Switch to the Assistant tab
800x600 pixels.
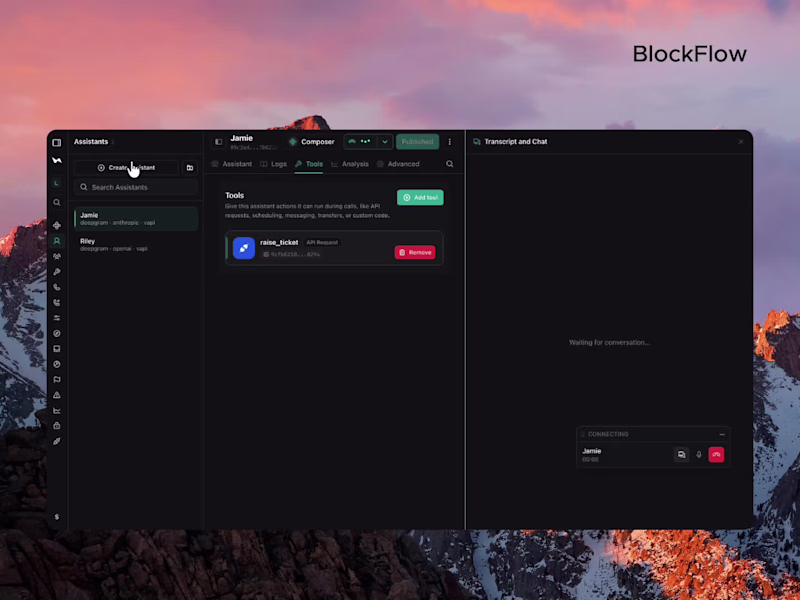pyautogui.click(x=232, y=164)
